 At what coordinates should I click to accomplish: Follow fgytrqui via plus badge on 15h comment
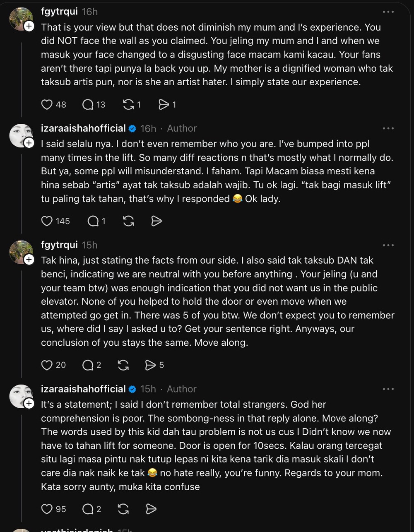(29, 260)
